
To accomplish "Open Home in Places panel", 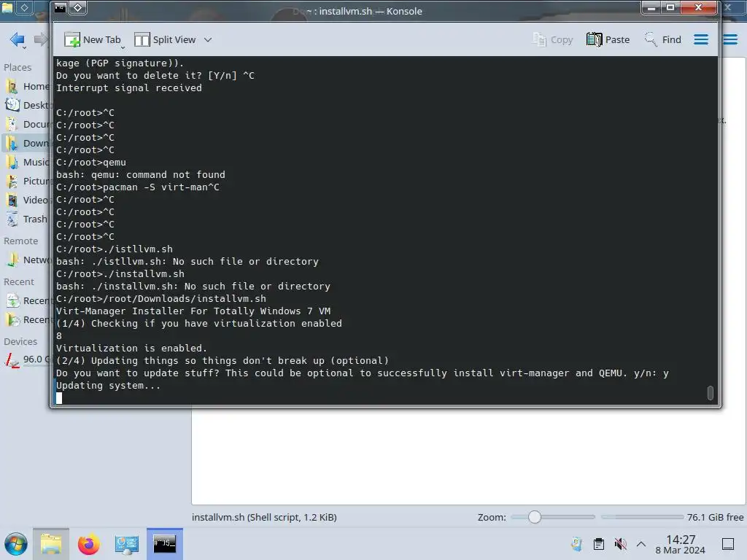I will pyautogui.click(x=27, y=86).
